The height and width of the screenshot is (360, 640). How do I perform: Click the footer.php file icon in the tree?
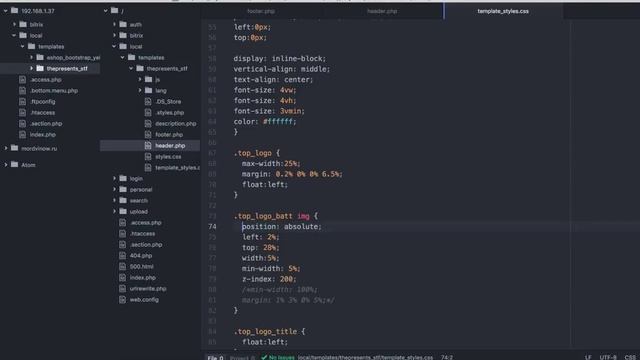148,135
